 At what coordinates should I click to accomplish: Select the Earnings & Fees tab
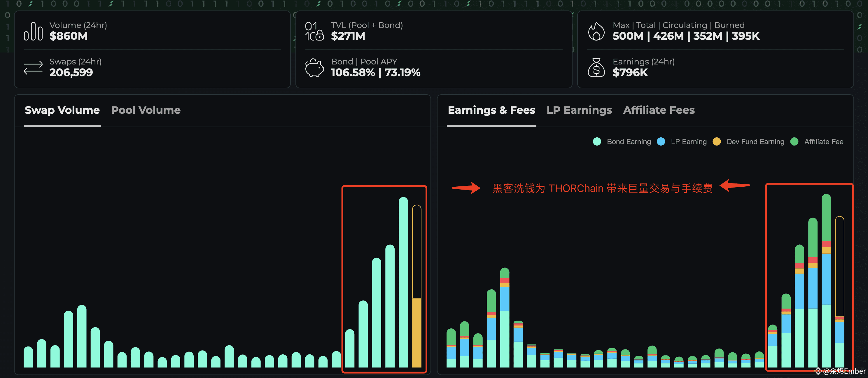point(491,110)
